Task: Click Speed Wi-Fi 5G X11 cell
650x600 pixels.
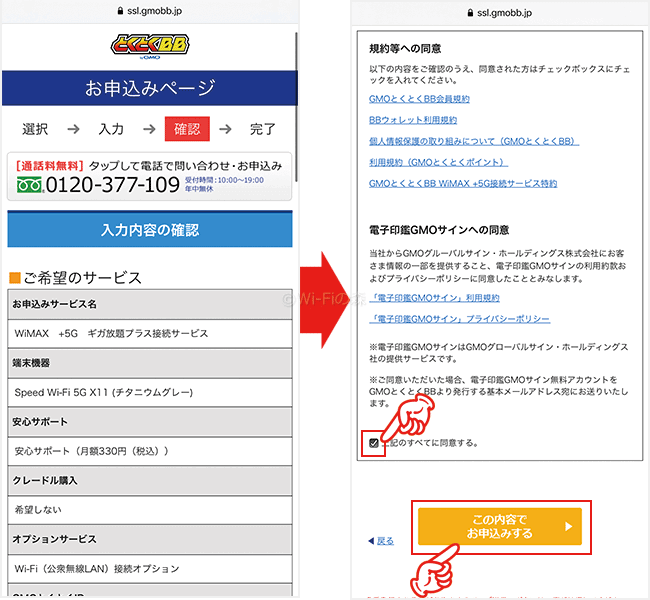Action: pos(150,392)
